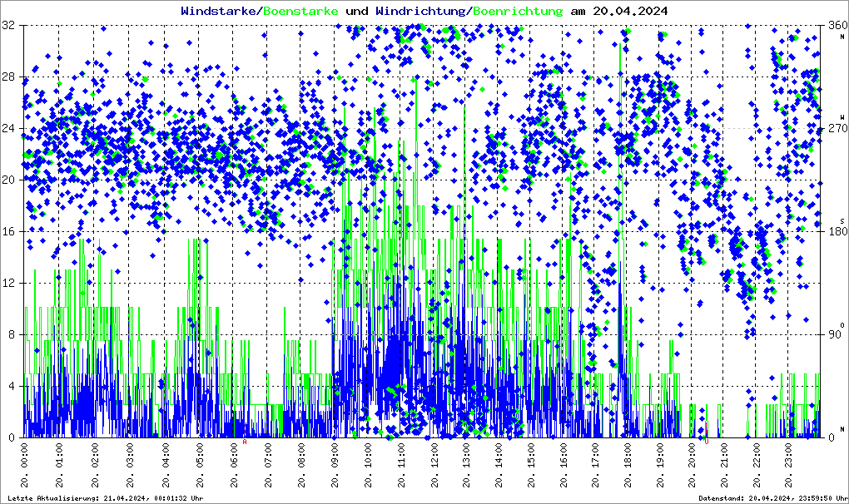849x504 pixels.
Task: Click the 'S' compass label at 180
Action: pos(842,221)
